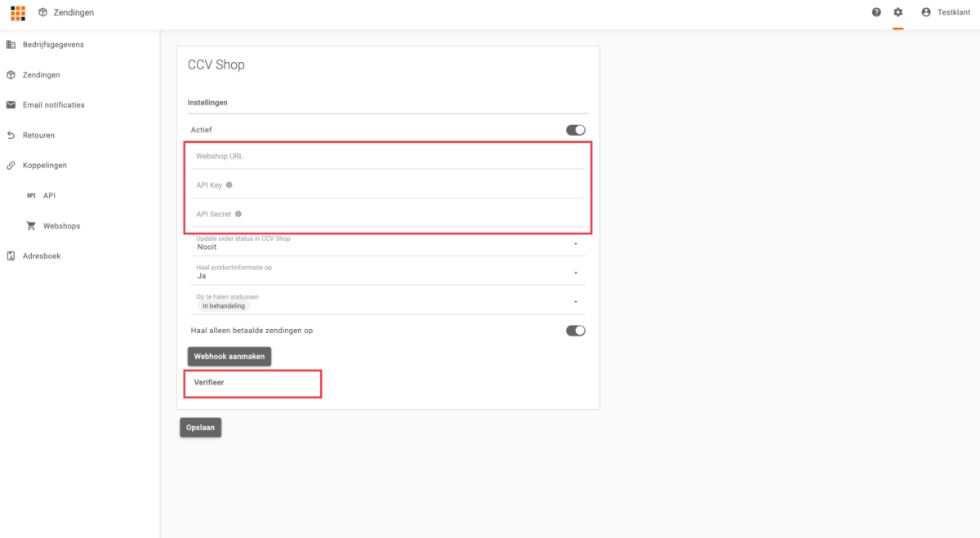
Task: Click the Opslaan button
Action: (200, 428)
